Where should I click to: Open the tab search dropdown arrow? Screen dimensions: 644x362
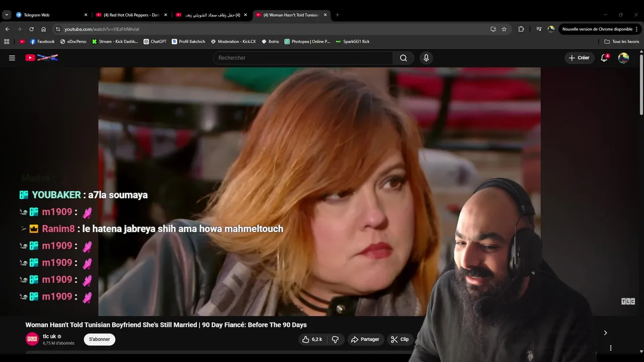tap(7, 15)
